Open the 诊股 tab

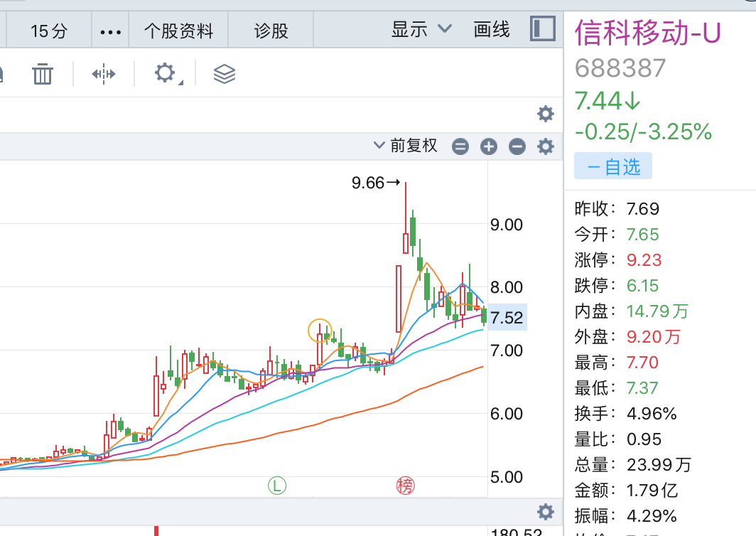pyautogui.click(x=271, y=31)
